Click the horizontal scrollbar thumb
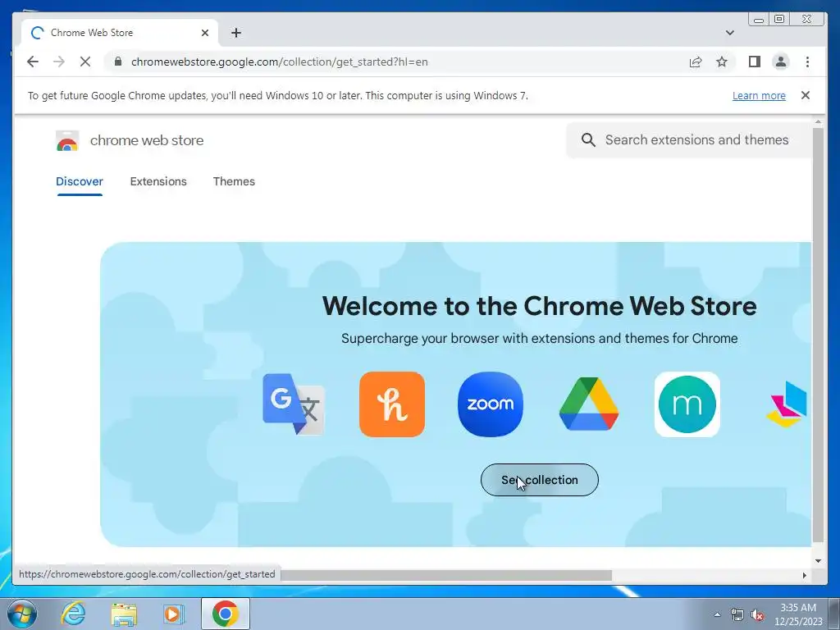840x630 pixels. coord(446,575)
